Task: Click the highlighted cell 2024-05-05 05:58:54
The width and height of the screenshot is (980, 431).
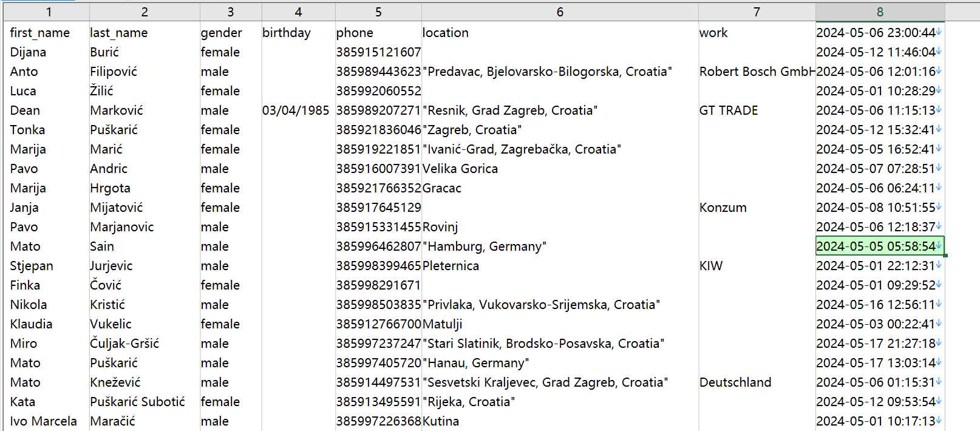Action: [x=880, y=246]
